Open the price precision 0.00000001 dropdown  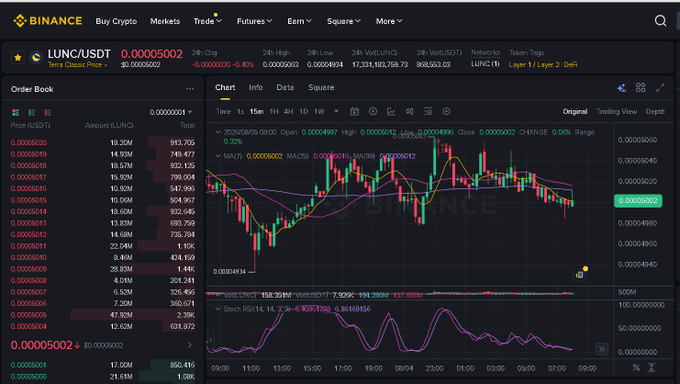[x=171, y=112]
